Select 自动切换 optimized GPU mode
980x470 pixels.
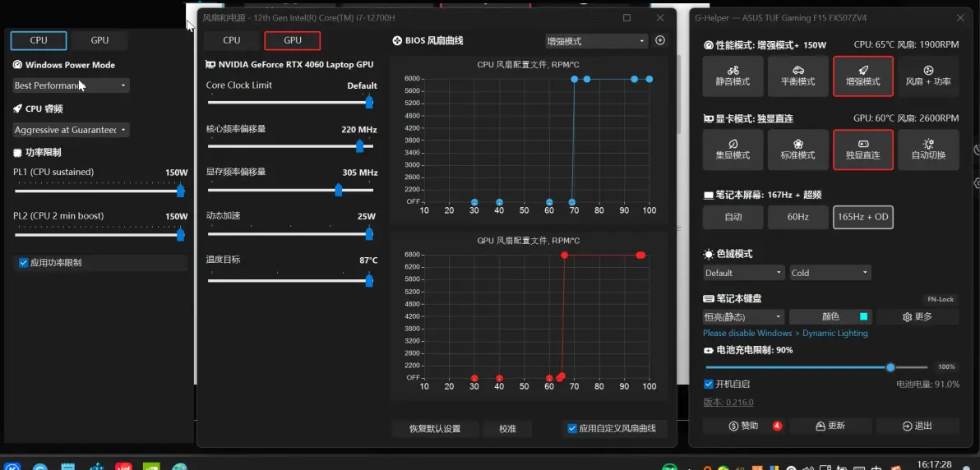[x=928, y=150]
